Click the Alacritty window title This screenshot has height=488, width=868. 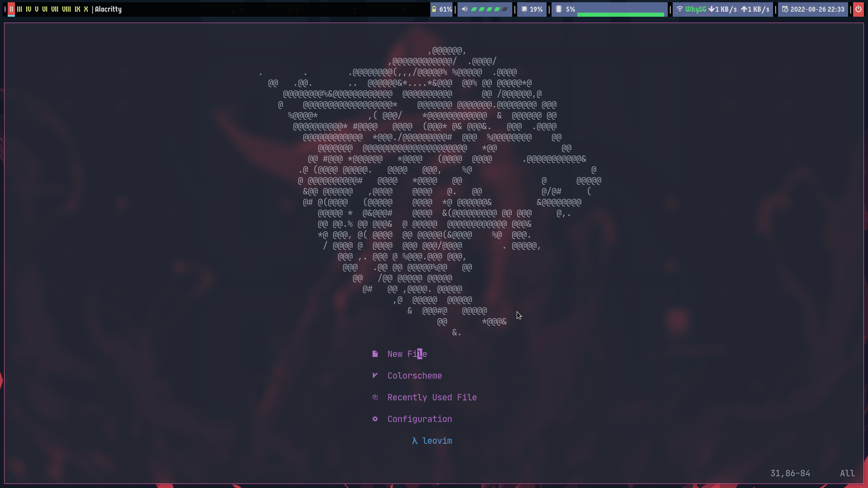[108, 9]
